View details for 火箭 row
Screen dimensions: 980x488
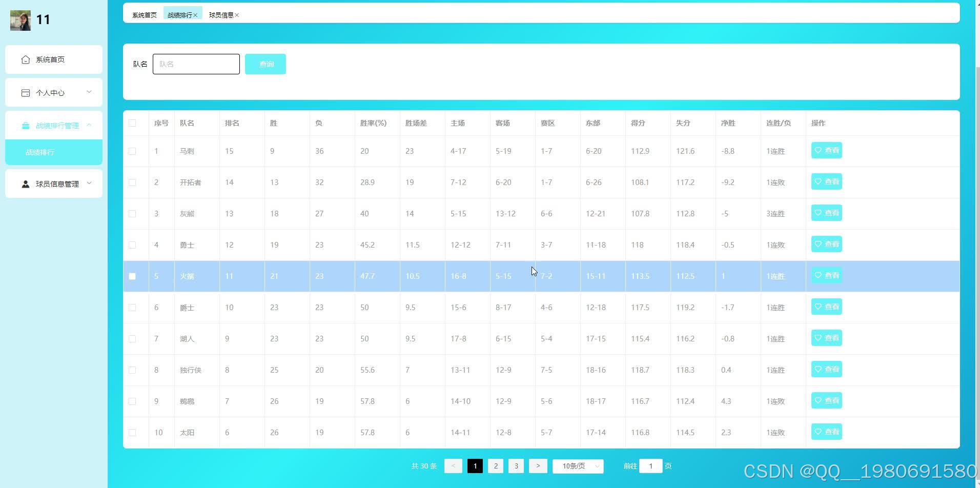(x=826, y=275)
